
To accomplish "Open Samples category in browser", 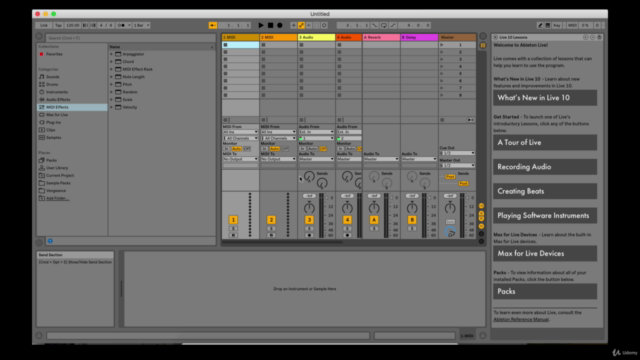I will point(53,138).
